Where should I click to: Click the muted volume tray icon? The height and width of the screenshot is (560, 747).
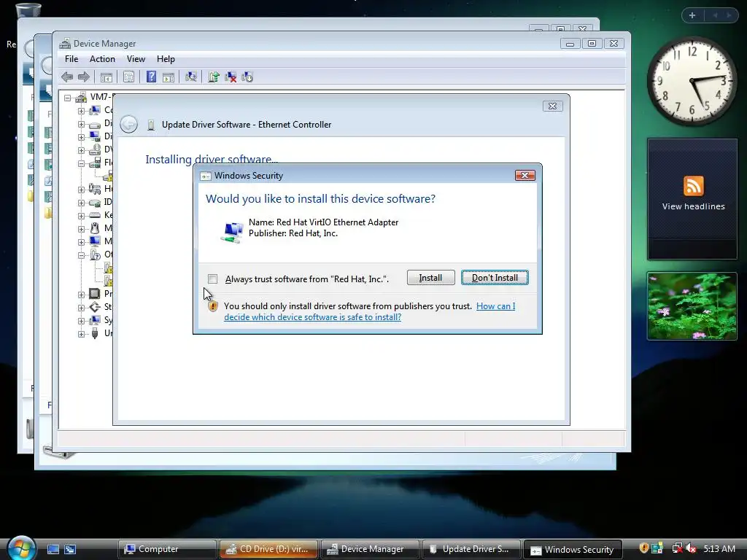point(691,548)
